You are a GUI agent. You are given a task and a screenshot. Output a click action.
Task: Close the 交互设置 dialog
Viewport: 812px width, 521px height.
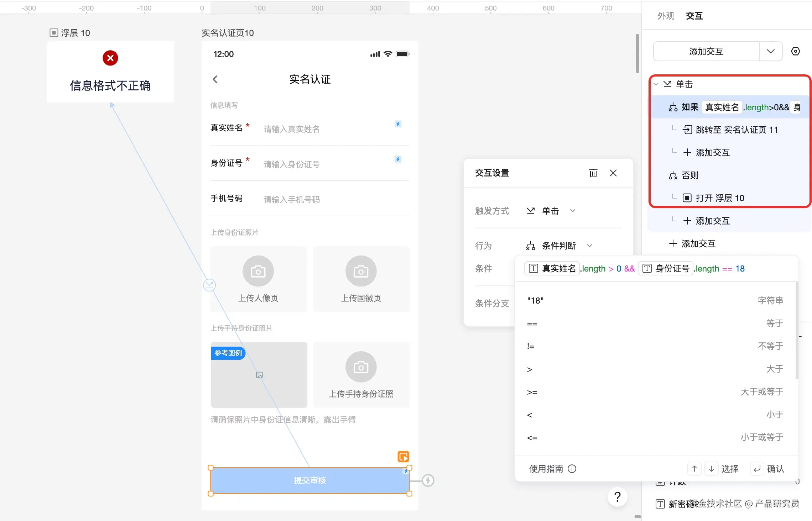[613, 173]
